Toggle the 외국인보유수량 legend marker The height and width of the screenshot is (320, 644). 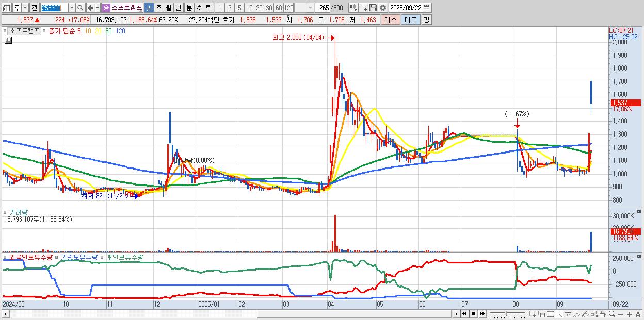pos(6,257)
